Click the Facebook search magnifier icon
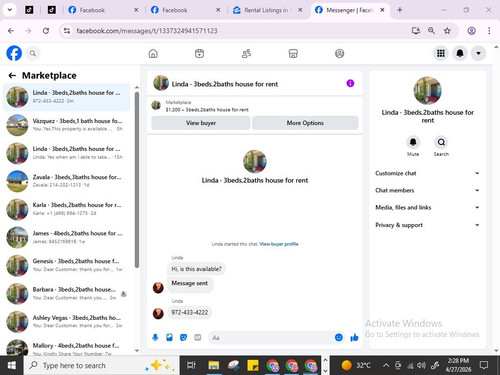 tap(33, 53)
